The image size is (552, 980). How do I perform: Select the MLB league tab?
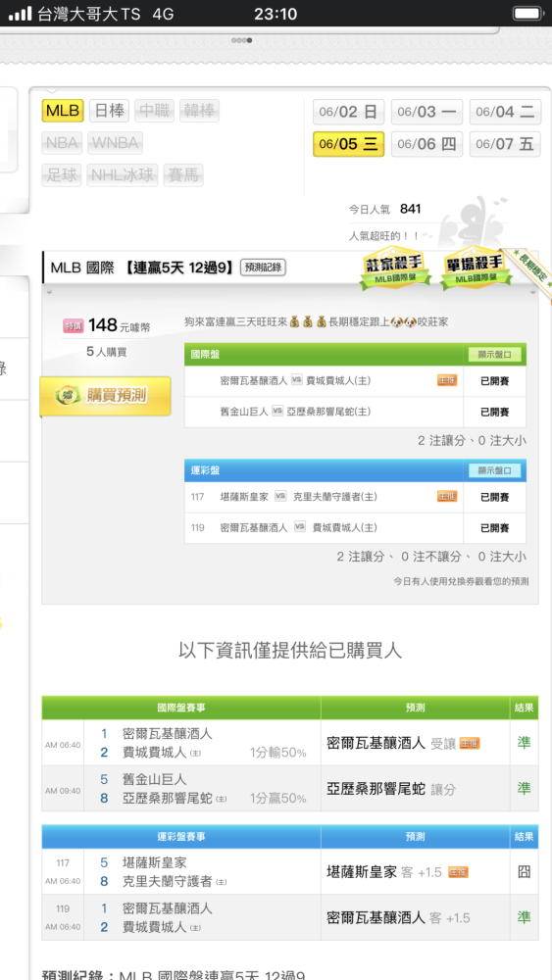point(63,112)
